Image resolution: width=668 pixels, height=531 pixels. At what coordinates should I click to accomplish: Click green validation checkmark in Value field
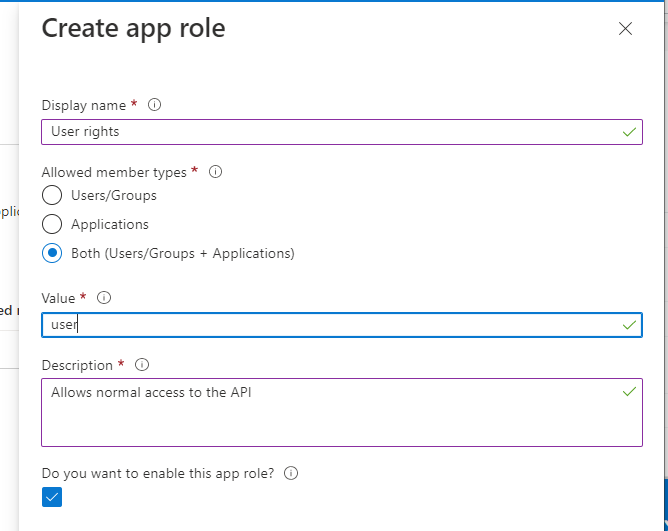[629, 325]
